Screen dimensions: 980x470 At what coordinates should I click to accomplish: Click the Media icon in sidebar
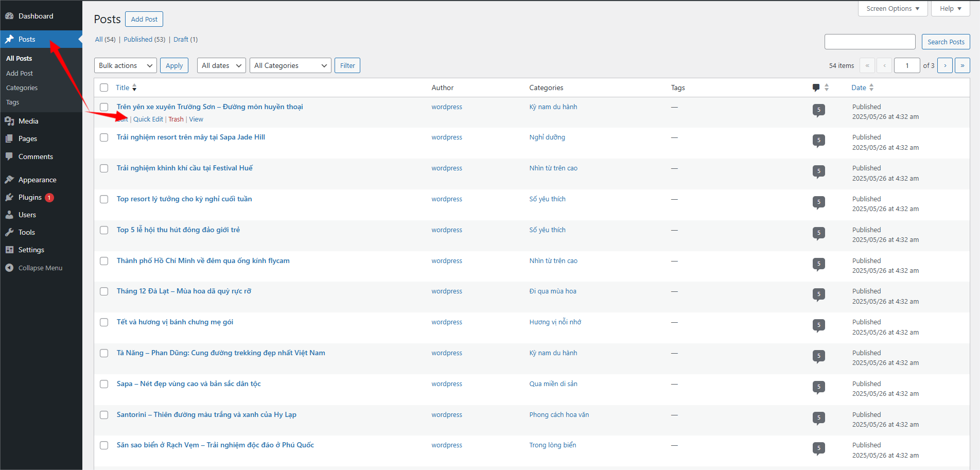pos(9,121)
